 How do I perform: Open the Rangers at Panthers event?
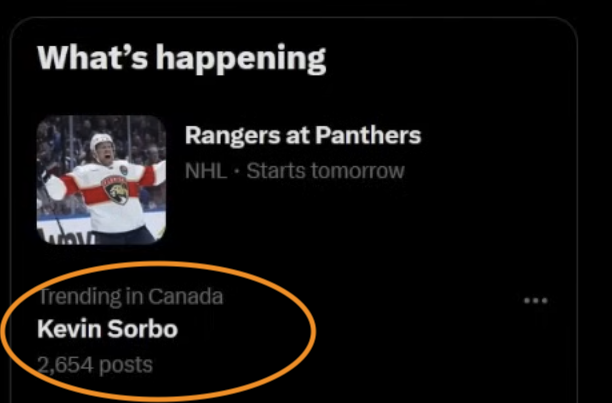[x=302, y=136]
